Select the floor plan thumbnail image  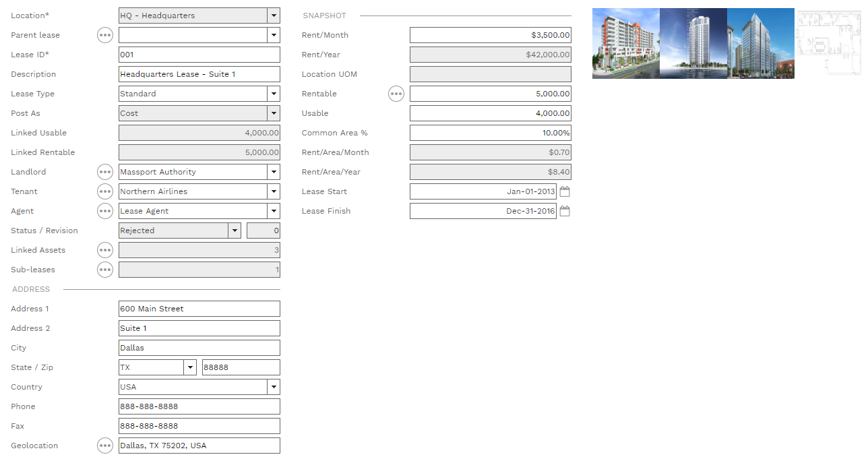[828, 43]
